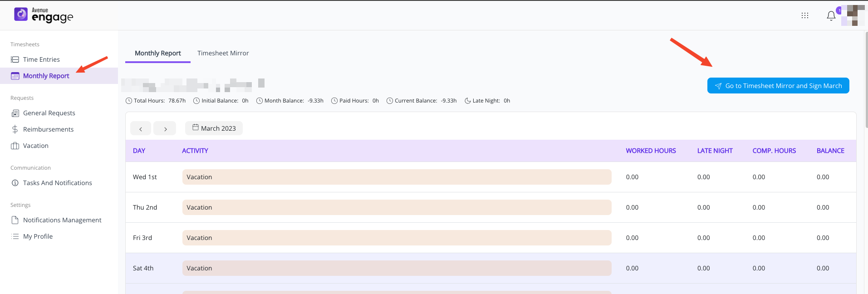Image resolution: width=868 pixels, height=294 pixels.
Task: Click the Vacation suitcase icon
Action: point(15,146)
